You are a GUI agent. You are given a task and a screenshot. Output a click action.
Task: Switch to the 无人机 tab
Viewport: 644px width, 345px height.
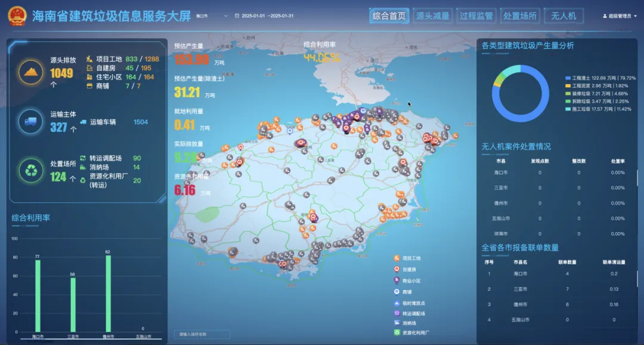click(563, 16)
